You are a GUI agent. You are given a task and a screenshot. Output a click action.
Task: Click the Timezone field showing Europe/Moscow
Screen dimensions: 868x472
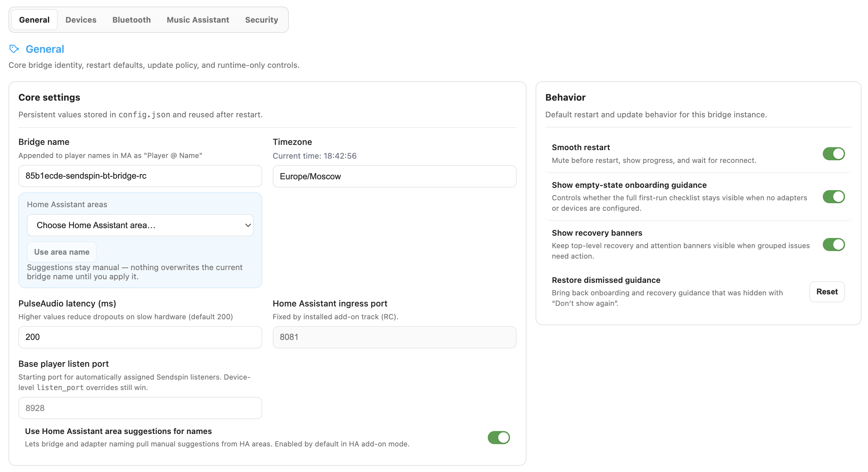coord(394,176)
